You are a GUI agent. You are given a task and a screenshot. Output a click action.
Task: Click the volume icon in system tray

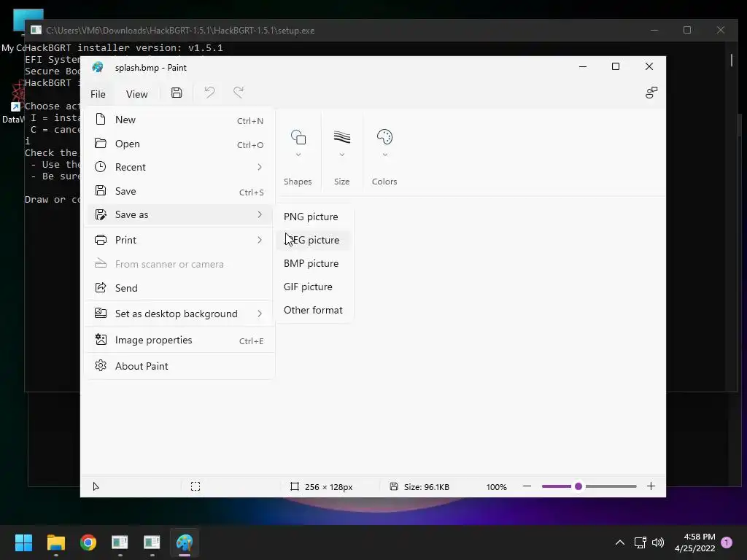click(x=658, y=542)
